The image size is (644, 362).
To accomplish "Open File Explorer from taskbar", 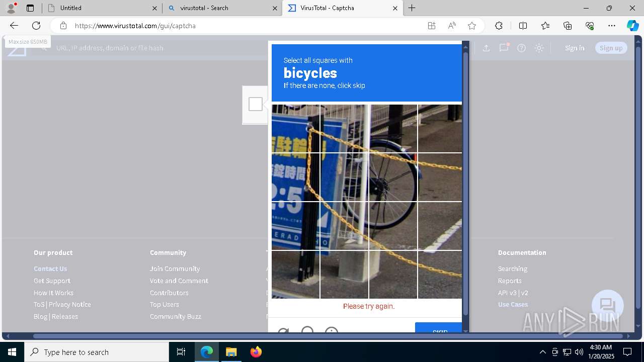I will [x=231, y=352].
